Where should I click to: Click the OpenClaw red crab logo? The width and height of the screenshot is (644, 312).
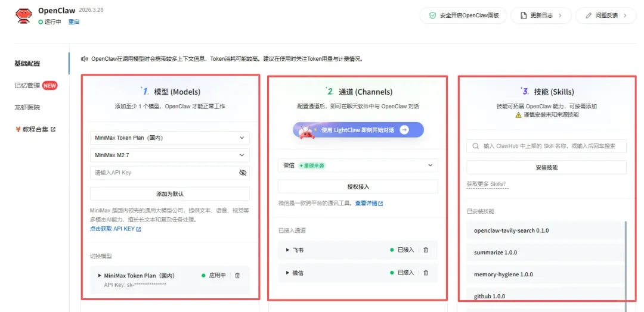(23, 15)
